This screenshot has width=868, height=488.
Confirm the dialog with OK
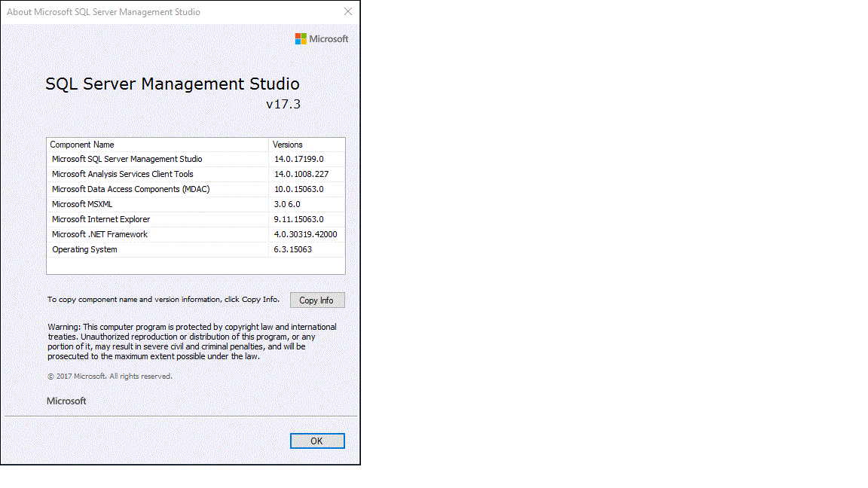tap(317, 441)
